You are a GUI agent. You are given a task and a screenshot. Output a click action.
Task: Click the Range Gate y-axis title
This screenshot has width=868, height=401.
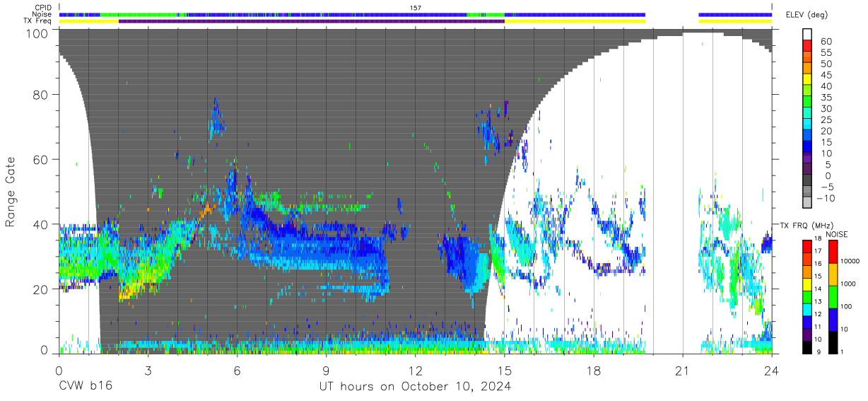click(x=11, y=192)
